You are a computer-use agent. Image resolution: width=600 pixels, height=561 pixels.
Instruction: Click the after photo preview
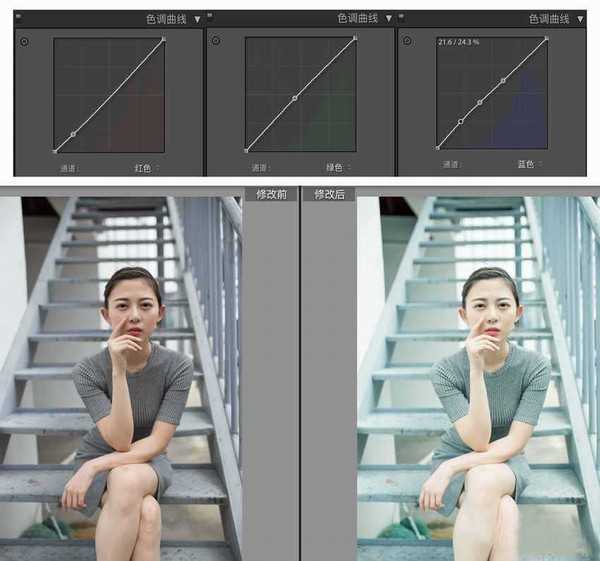(x=478, y=378)
